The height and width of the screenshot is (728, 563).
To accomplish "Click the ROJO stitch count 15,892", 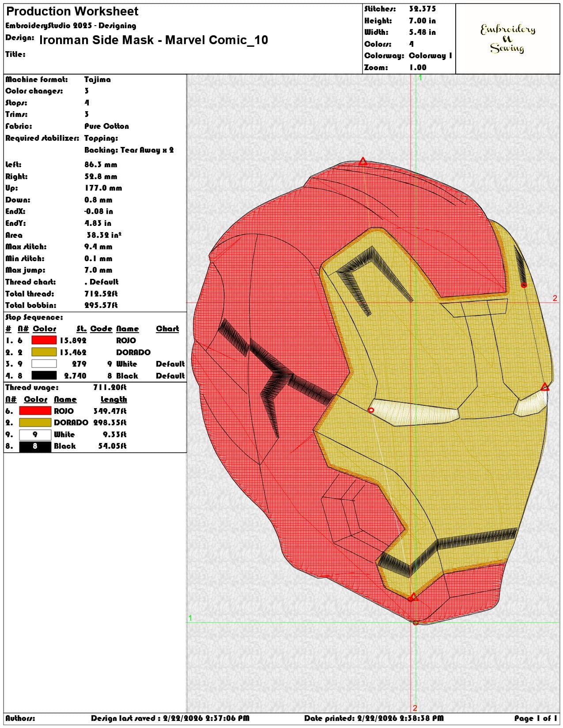I will 73,341.
